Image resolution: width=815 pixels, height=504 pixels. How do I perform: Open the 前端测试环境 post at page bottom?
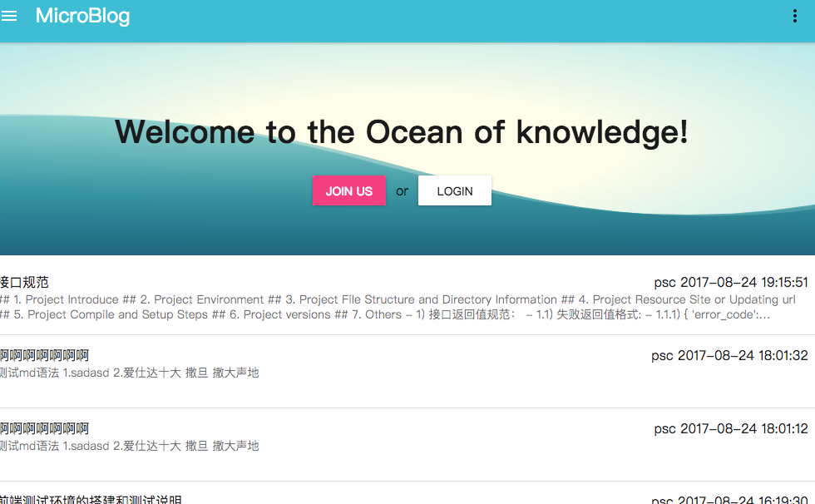[x=90, y=499]
